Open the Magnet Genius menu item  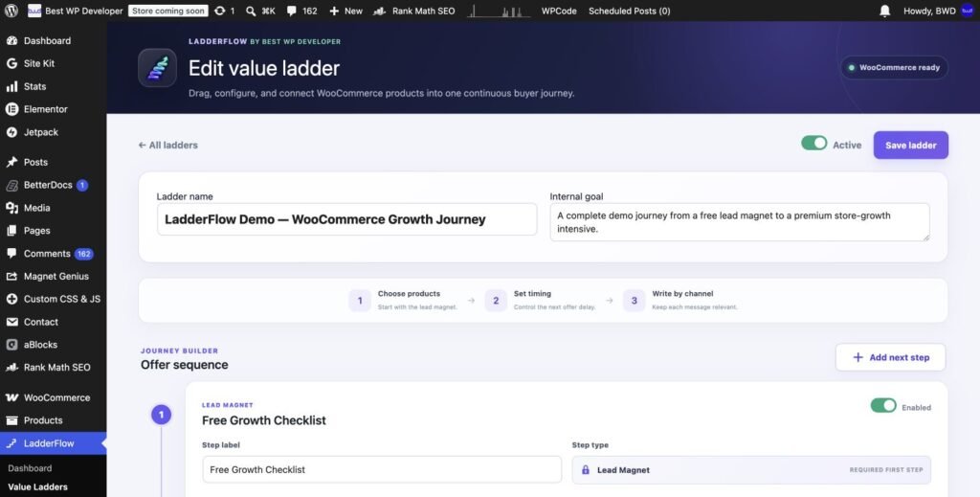(54, 277)
